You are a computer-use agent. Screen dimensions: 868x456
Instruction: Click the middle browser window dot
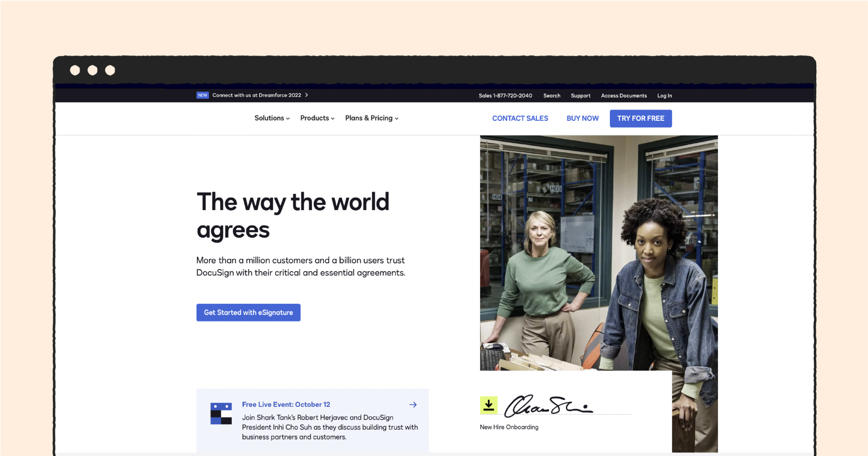coord(93,70)
